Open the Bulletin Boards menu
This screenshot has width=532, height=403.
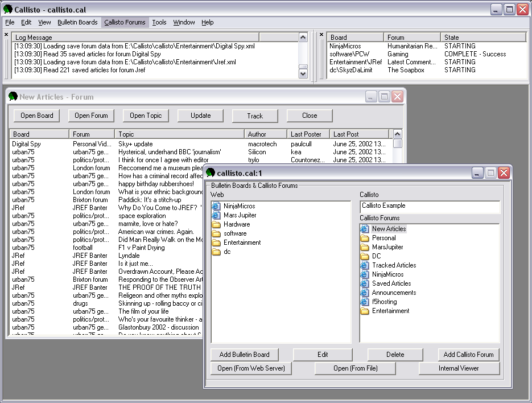click(x=77, y=22)
